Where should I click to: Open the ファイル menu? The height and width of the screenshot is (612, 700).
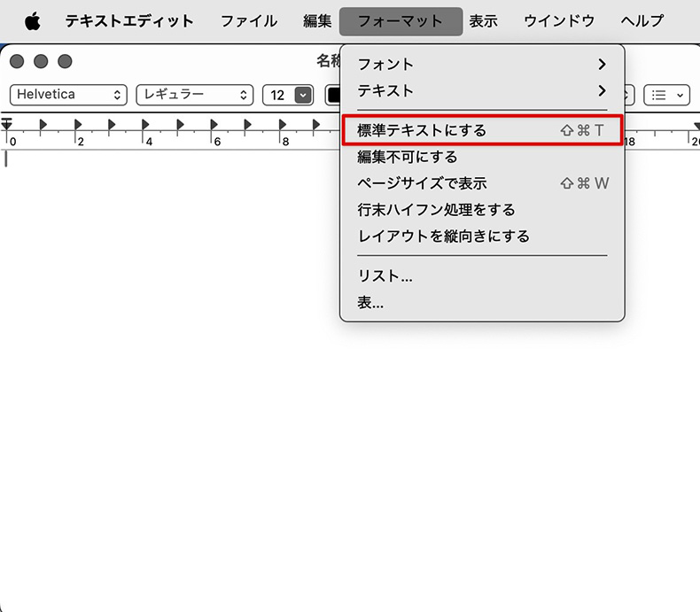click(249, 21)
